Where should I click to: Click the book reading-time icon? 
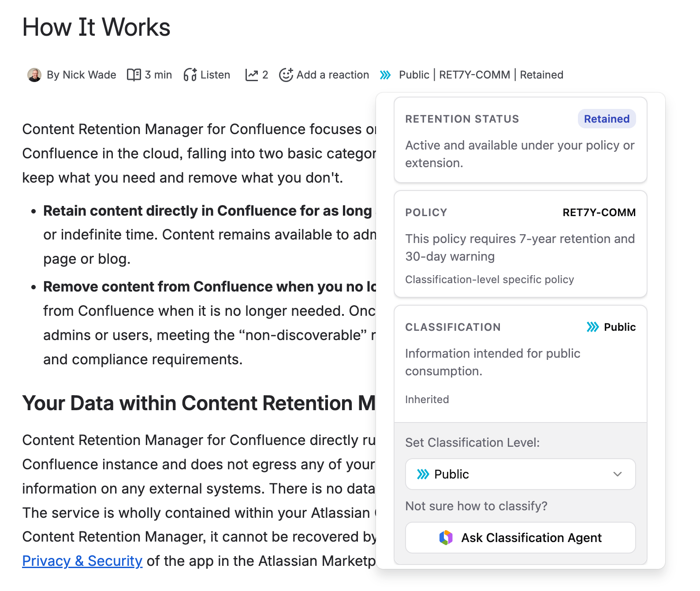point(134,75)
